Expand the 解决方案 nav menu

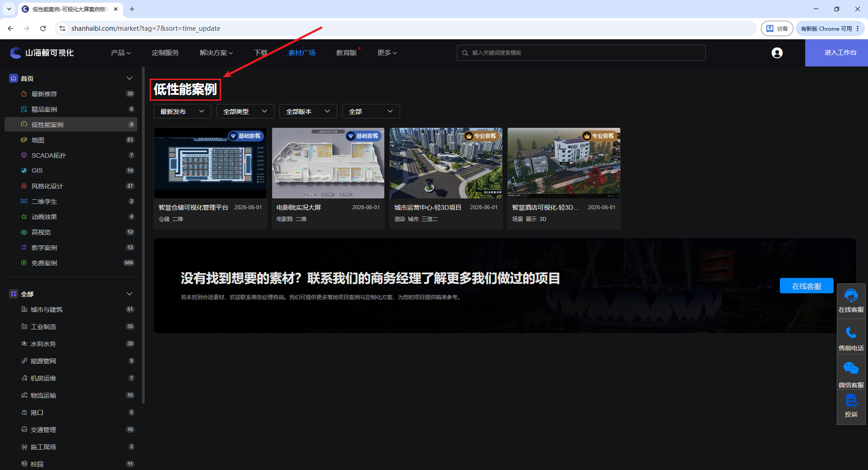tap(216, 53)
